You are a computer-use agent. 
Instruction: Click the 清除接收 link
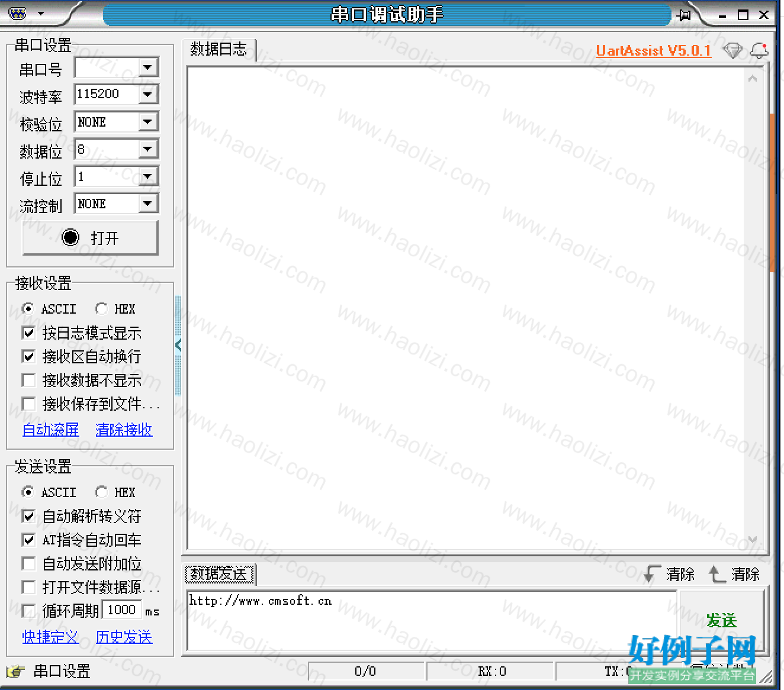[x=124, y=430]
